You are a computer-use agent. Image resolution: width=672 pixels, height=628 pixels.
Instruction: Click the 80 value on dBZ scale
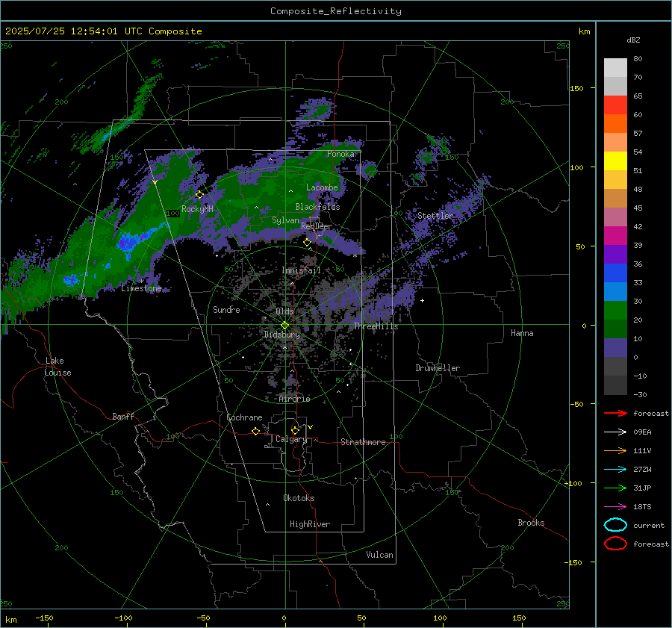click(638, 59)
